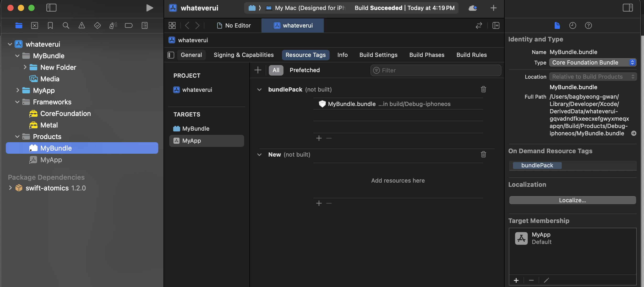Show All resource tags filter
Image resolution: width=644 pixels, height=287 pixels.
[x=276, y=70]
